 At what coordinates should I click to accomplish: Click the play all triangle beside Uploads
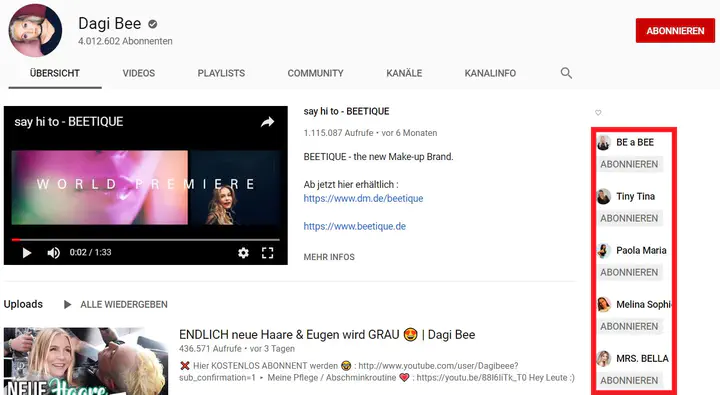pos(68,305)
